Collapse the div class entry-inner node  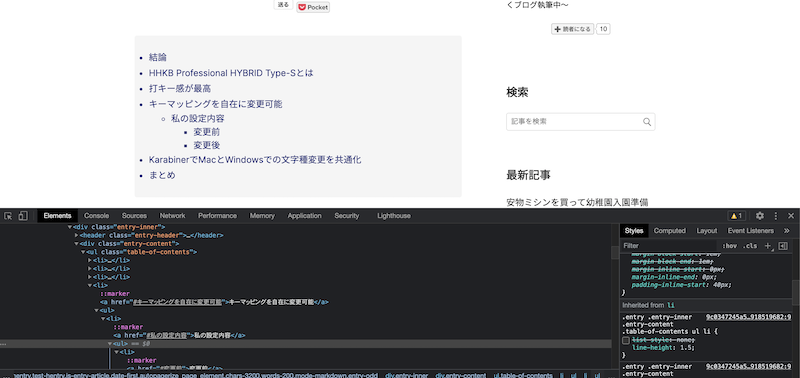tap(70, 227)
